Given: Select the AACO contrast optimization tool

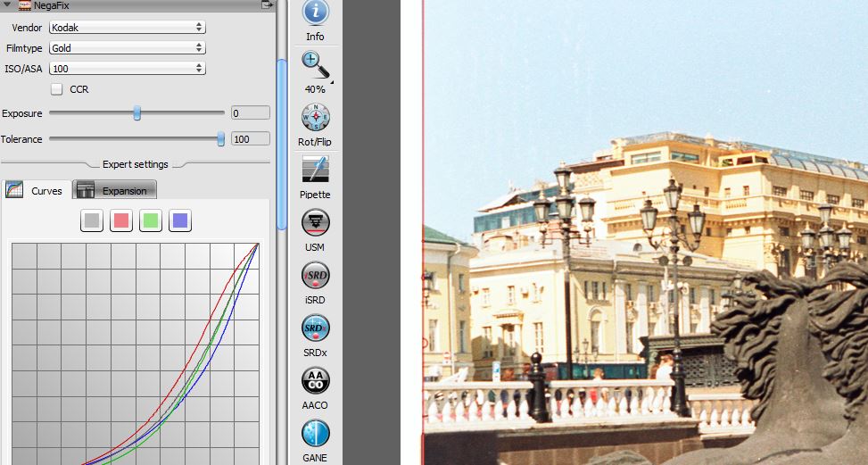Looking at the screenshot, I should coord(315,380).
